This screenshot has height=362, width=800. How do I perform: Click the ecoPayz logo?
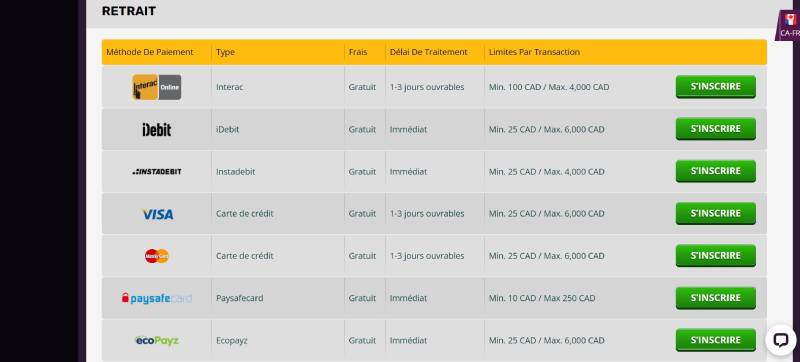click(157, 340)
